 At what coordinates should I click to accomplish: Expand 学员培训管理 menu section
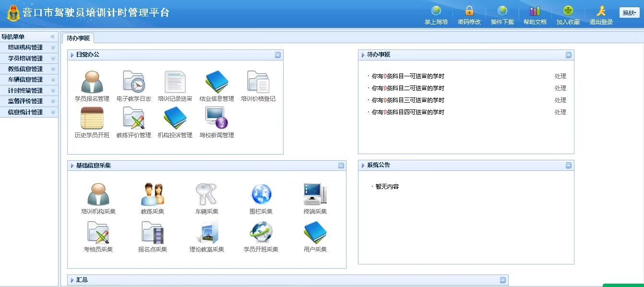pos(29,58)
